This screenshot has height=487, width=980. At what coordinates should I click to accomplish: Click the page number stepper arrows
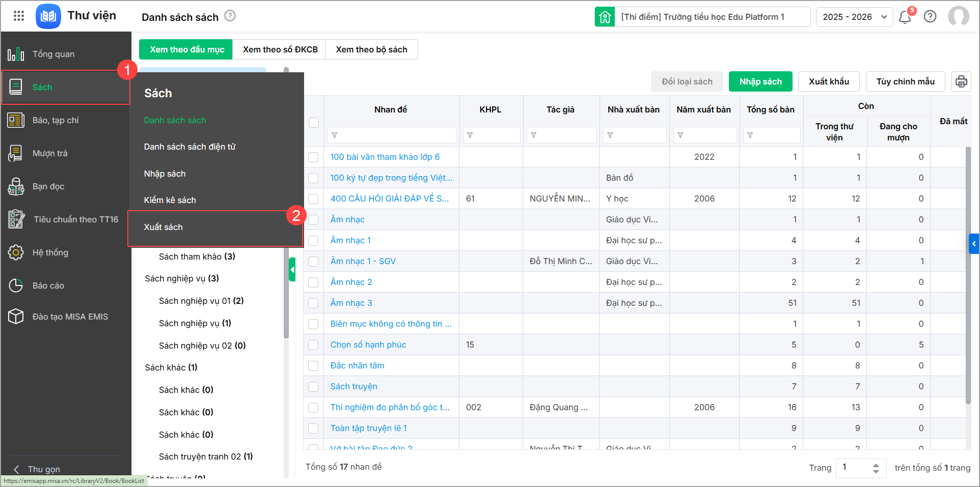876,468
